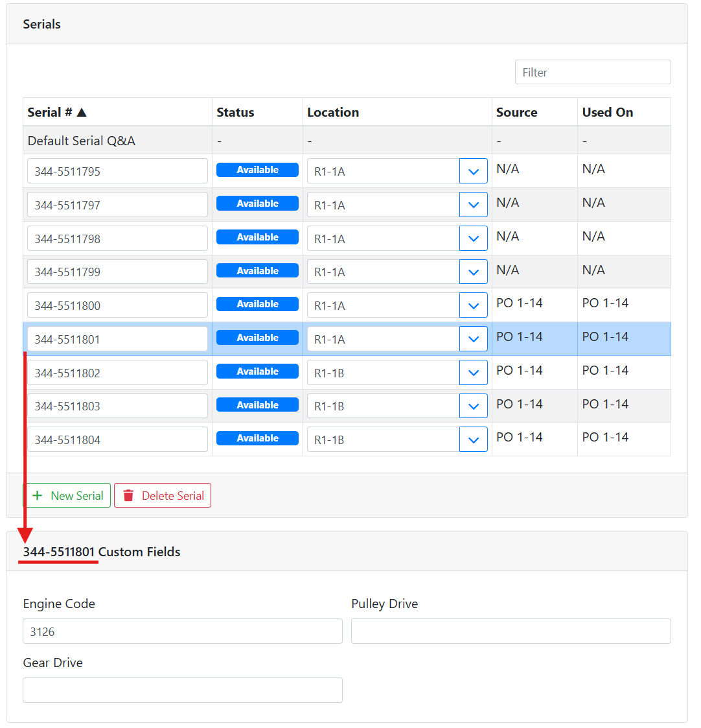Click Available badge for serial 344-5511803
This screenshot has height=728, width=701.
point(257,405)
